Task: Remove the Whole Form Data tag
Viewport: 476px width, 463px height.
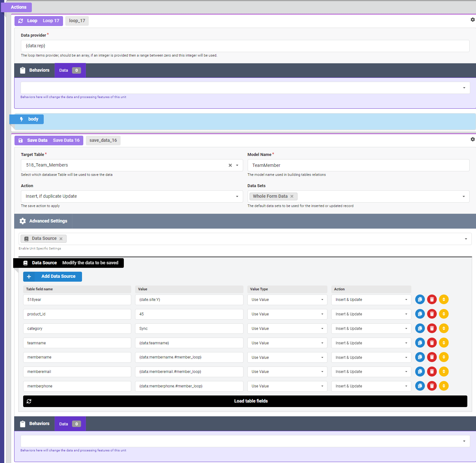Action: (292, 196)
